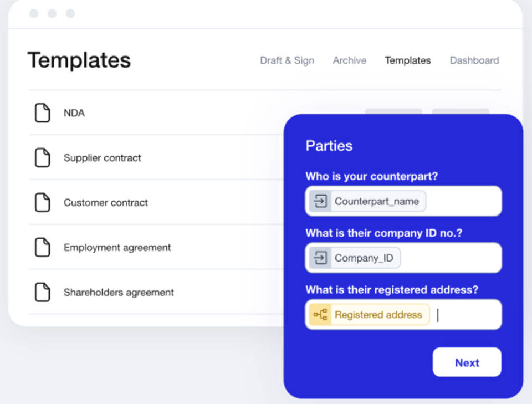Viewport: 532px width, 404px height.
Task: Click the branching icon on Registered address token
Action: tap(320, 314)
